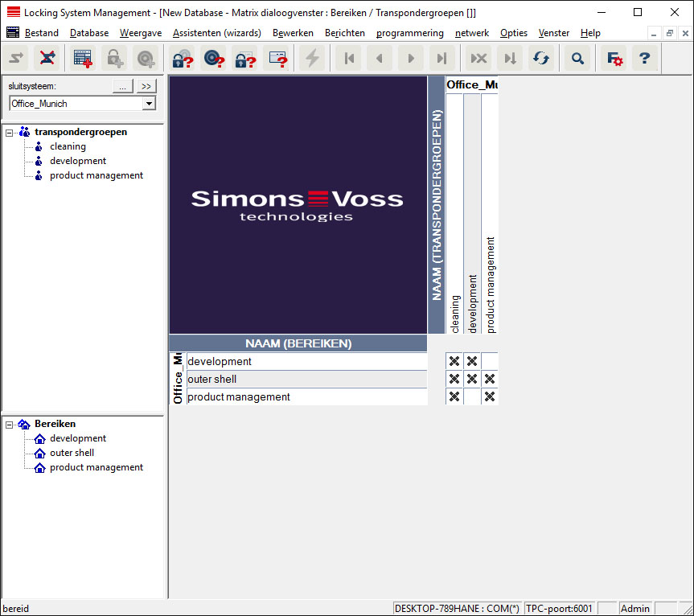Click the new locking system icon
The height and width of the screenshot is (616, 694).
(x=83, y=59)
